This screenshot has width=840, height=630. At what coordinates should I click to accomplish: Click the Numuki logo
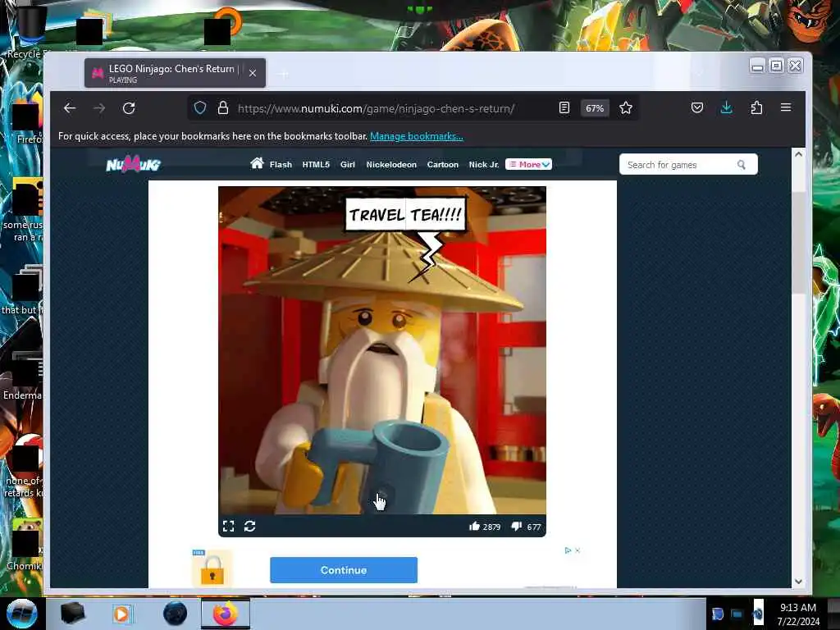click(x=133, y=164)
